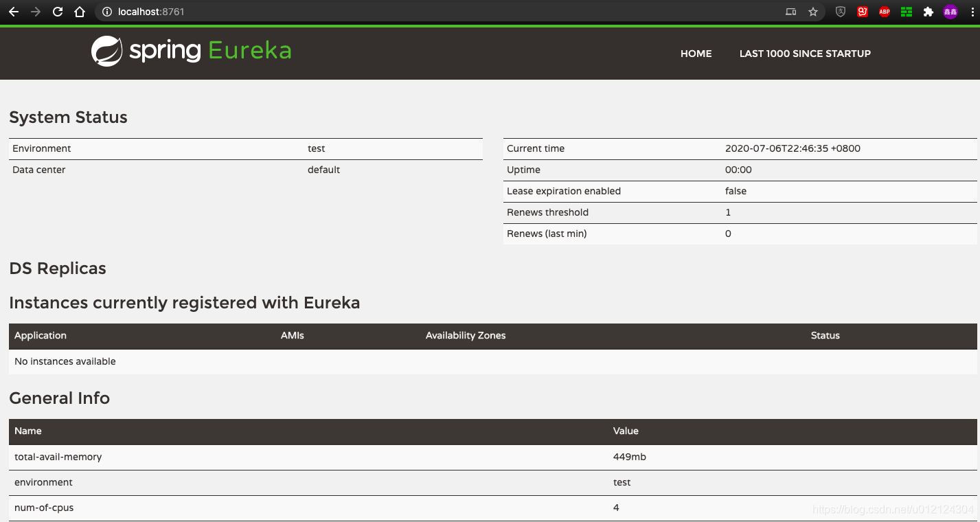The image size is (980, 522).
Task: Open the AdBlock Plus extension
Action: click(x=885, y=12)
